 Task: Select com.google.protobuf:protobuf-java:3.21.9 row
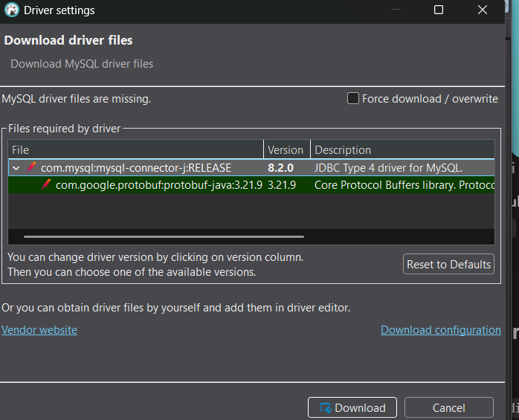coord(251,184)
